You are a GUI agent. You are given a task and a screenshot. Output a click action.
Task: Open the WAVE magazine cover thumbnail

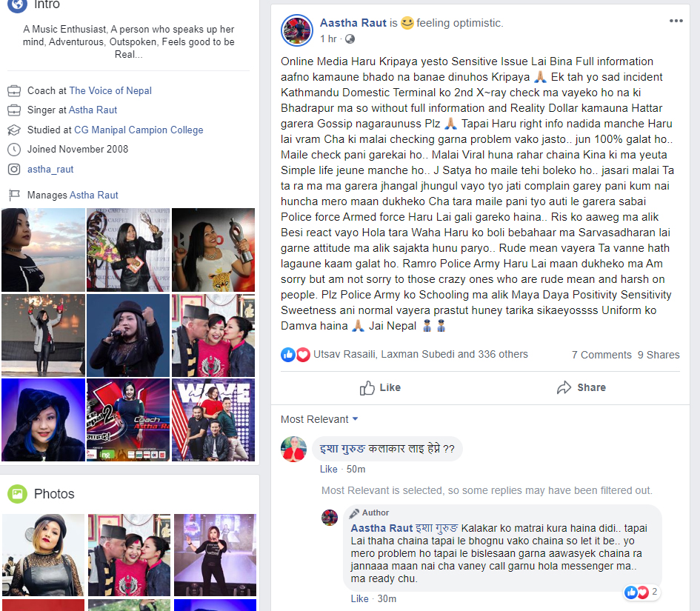coord(213,419)
